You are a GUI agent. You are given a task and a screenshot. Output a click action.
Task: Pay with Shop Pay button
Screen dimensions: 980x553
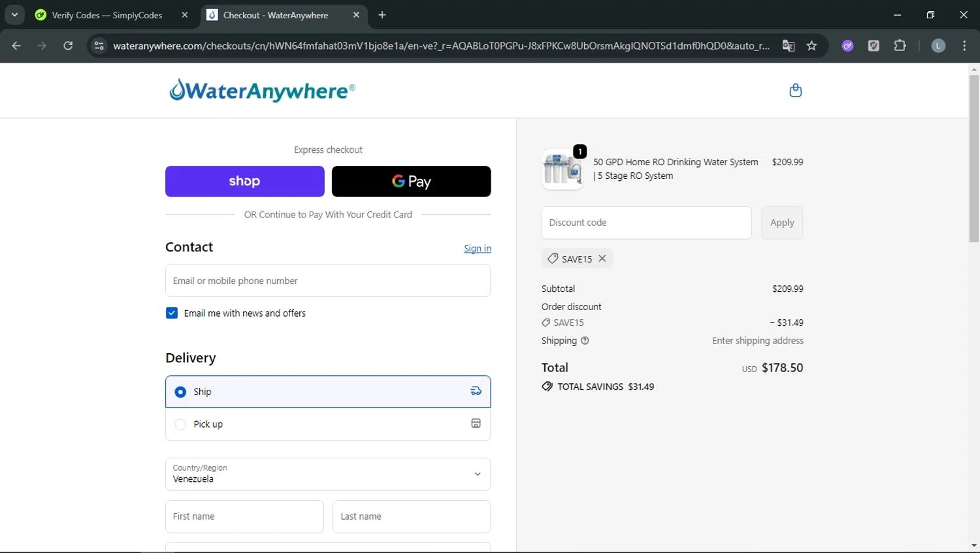245,182
